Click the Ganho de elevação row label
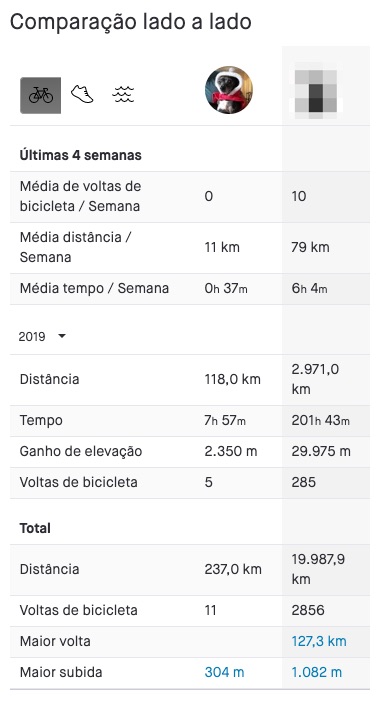 pyautogui.click(x=81, y=451)
